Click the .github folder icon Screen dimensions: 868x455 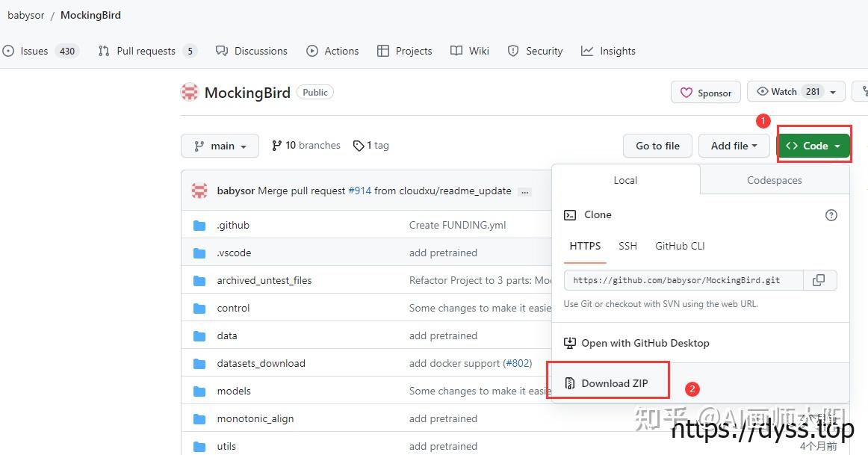[x=199, y=226]
